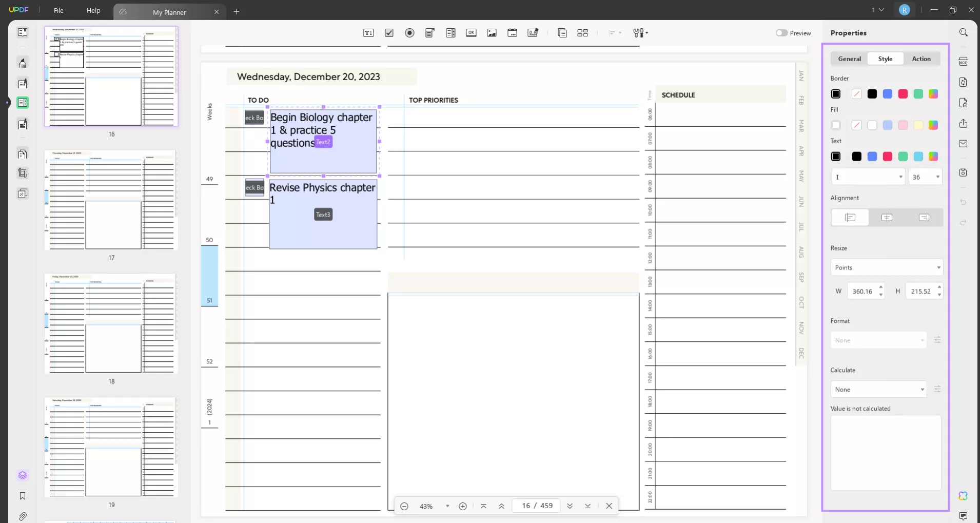Screen dimensions: 980x523
Task: Insert a digital signature field
Action: 532,32
